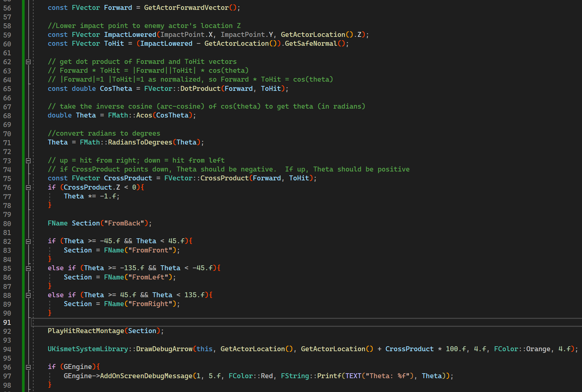This screenshot has height=392, width=582.
Task: Click the "Theta *= -1.f" statement
Action: (x=92, y=196)
